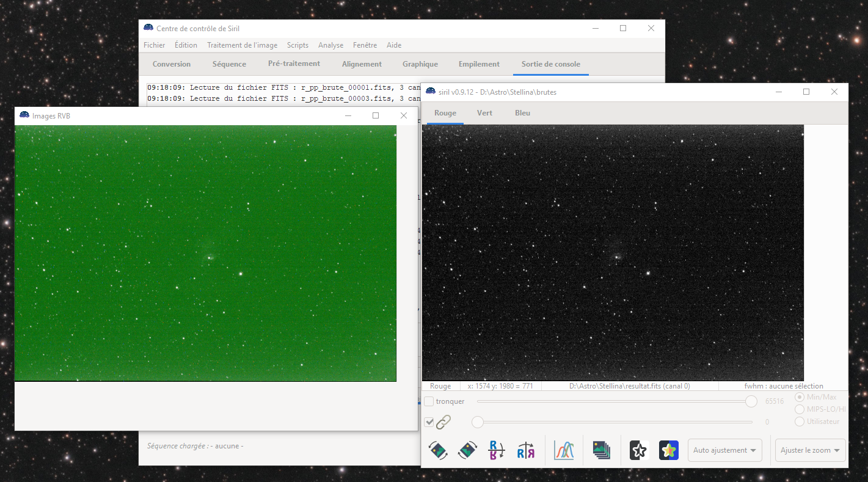868x482 pixels.
Task: Enable the tronquer checkbox
Action: (x=429, y=401)
